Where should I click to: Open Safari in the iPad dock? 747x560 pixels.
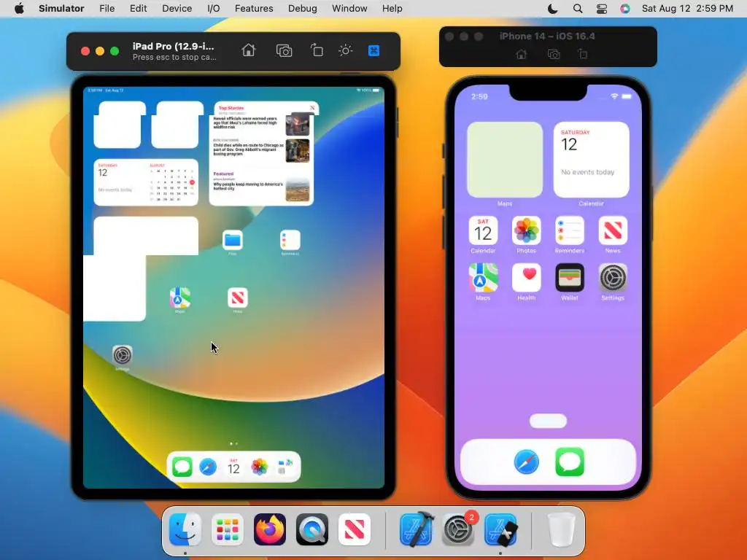[208, 467]
